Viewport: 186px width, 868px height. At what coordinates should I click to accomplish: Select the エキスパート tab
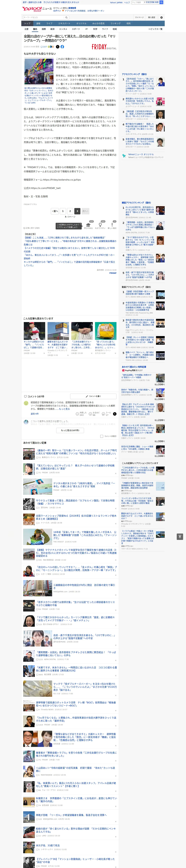[64, 23]
